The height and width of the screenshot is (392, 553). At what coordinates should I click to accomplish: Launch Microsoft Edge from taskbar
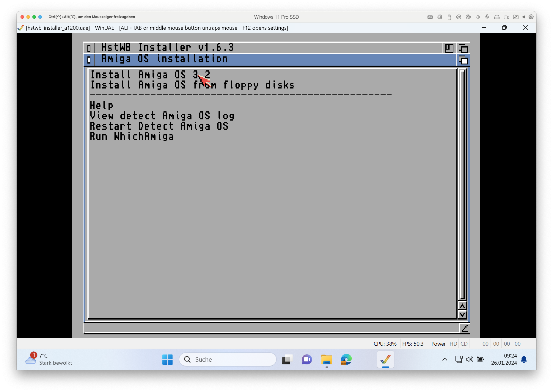click(346, 360)
